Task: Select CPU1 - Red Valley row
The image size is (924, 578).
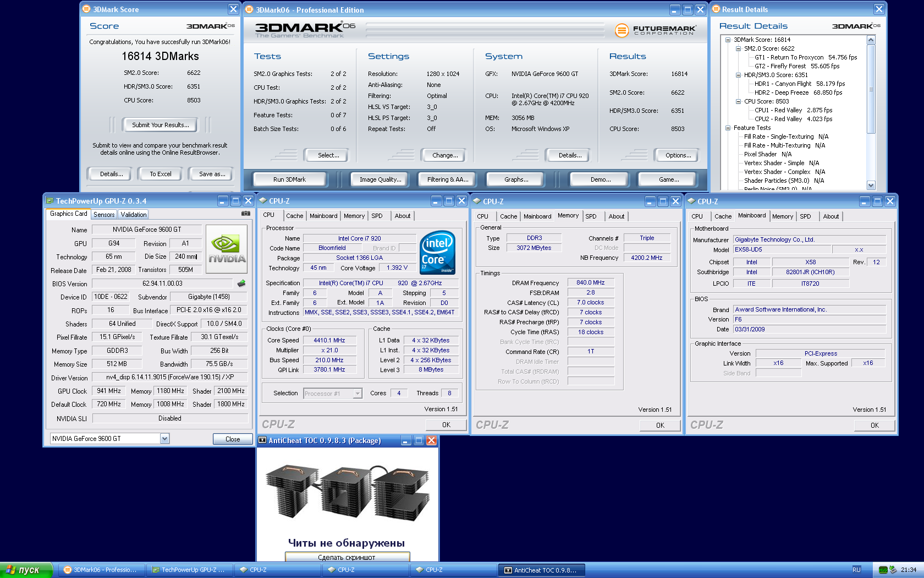Action: pos(793,110)
